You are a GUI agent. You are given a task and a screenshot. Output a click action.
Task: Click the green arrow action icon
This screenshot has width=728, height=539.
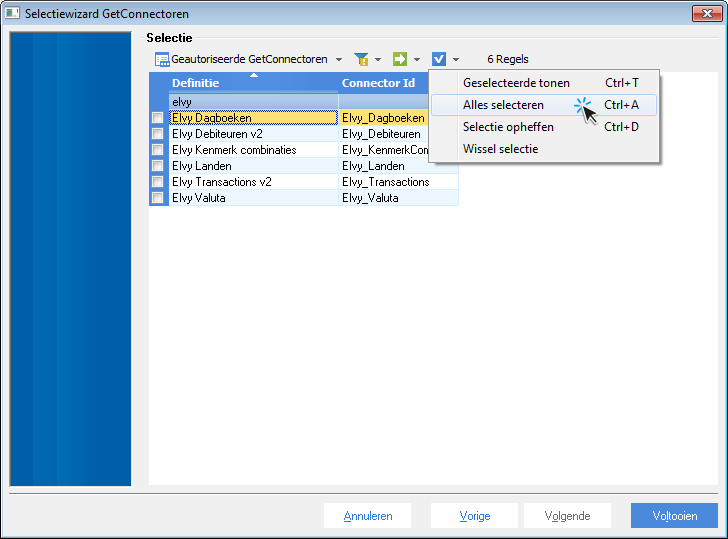(400, 60)
